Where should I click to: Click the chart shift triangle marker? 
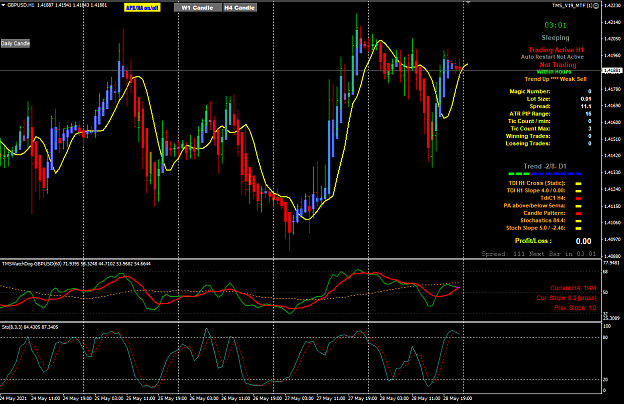[468, 2]
